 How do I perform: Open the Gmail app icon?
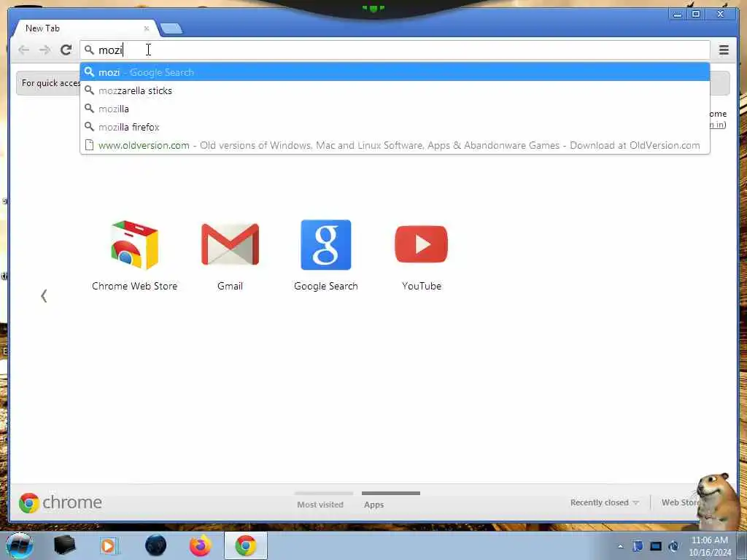[x=230, y=256]
